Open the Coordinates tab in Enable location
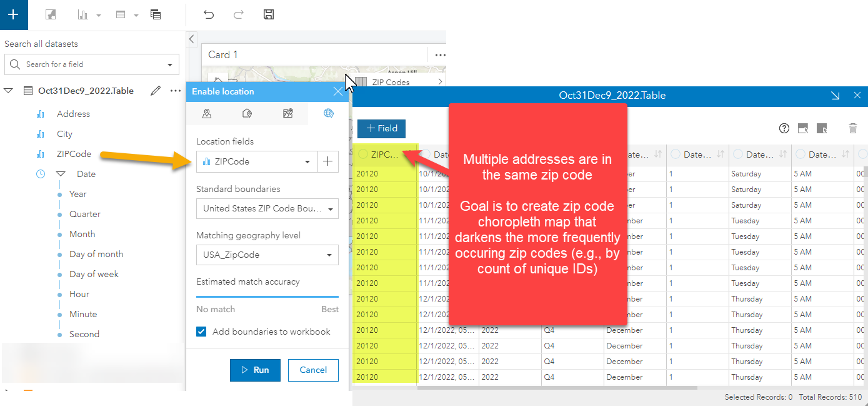868x406 pixels. pyautogui.click(x=207, y=114)
